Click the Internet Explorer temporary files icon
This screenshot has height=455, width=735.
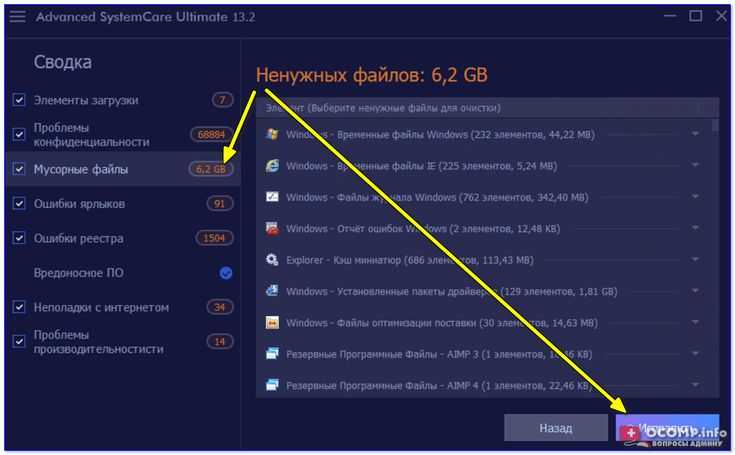[x=272, y=166]
